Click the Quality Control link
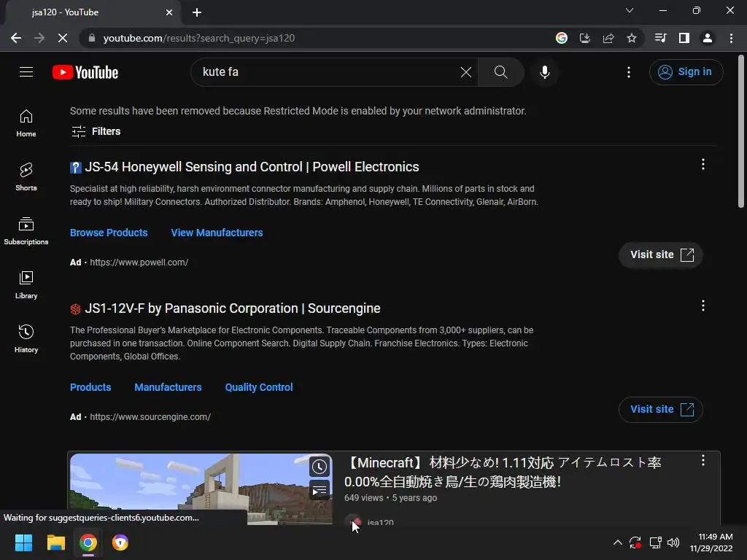The height and width of the screenshot is (560, 747). (x=259, y=387)
